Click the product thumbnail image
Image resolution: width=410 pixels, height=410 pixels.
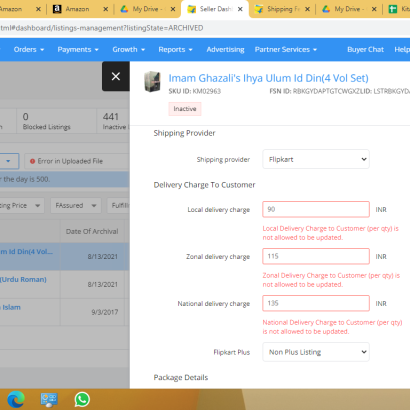[152, 81]
